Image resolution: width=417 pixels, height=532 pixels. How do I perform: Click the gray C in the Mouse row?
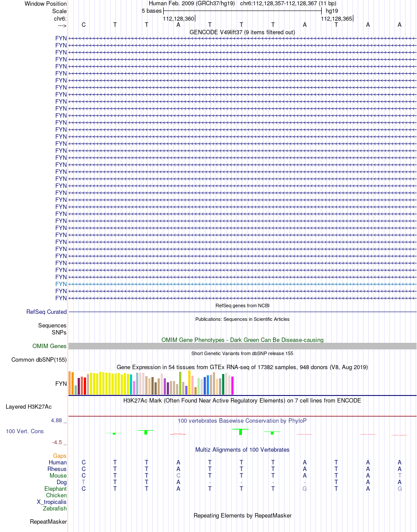(178, 475)
